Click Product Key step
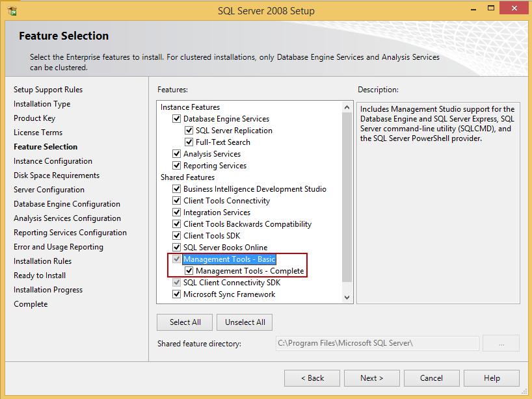The width and height of the screenshot is (532, 399). (34, 118)
